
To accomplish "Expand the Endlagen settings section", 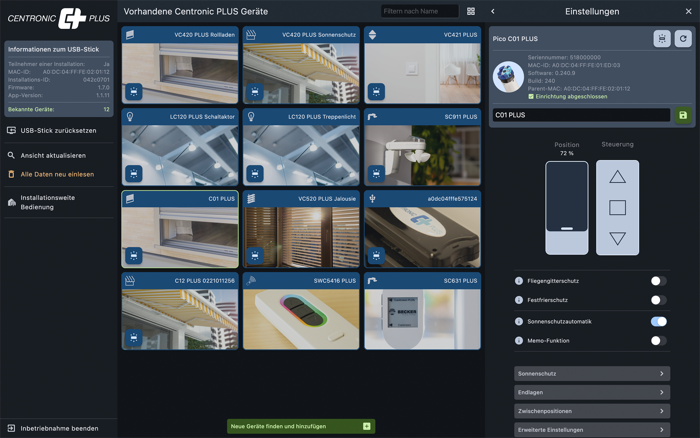I will (x=592, y=392).
